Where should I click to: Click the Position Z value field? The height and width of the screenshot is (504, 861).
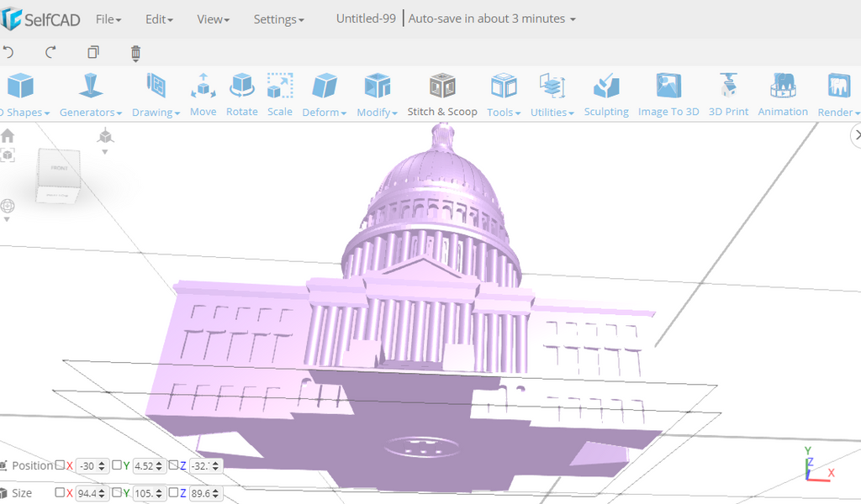(x=205, y=466)
